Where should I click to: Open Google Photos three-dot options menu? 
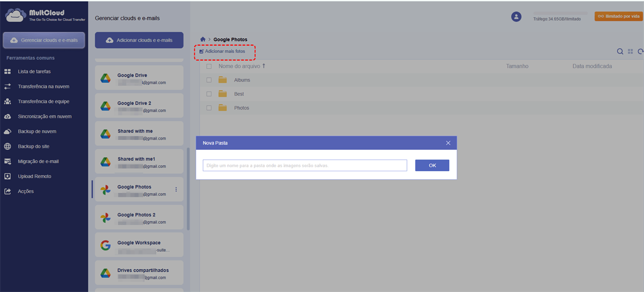coord(176,189)
